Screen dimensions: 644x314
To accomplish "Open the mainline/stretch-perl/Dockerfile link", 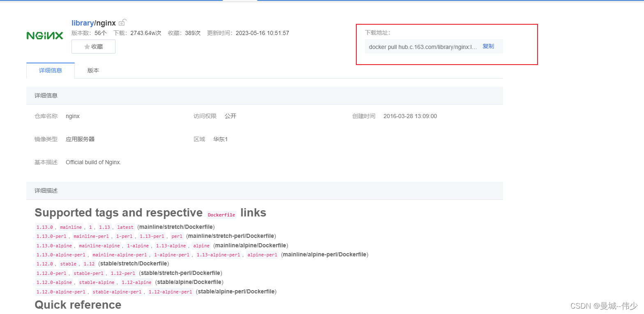I will click(x=231, y=236).
